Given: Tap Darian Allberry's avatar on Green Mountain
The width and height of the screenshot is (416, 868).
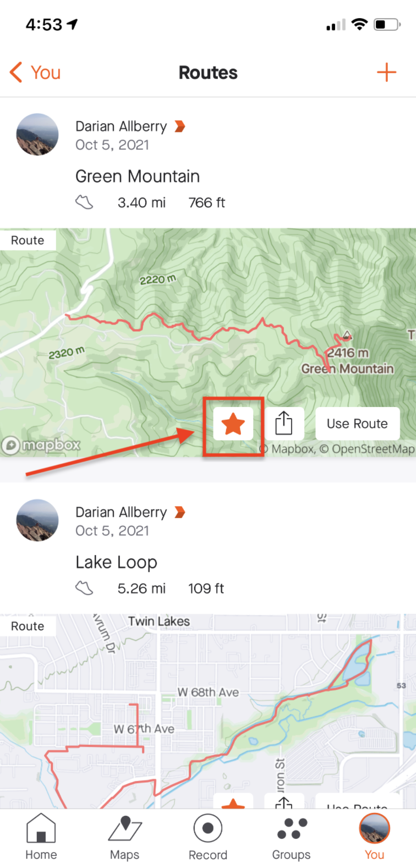Looking at the screenshot, I should click(37, 135).
